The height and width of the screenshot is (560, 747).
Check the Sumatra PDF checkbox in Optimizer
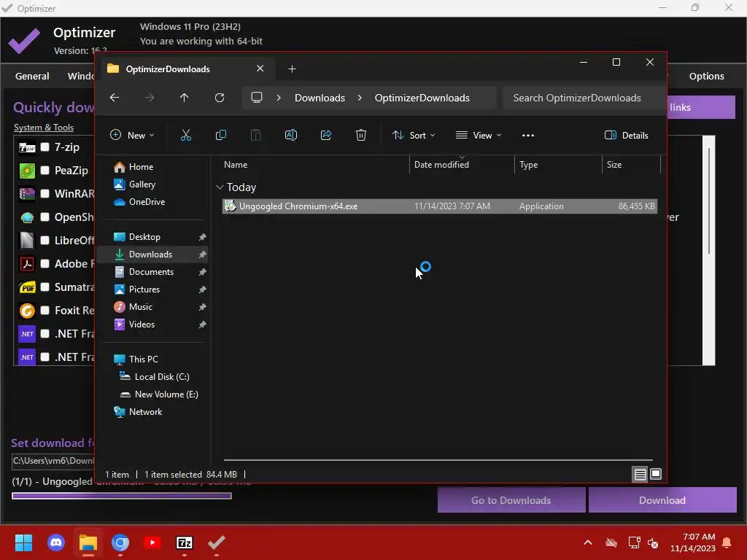tap(44, 287)
